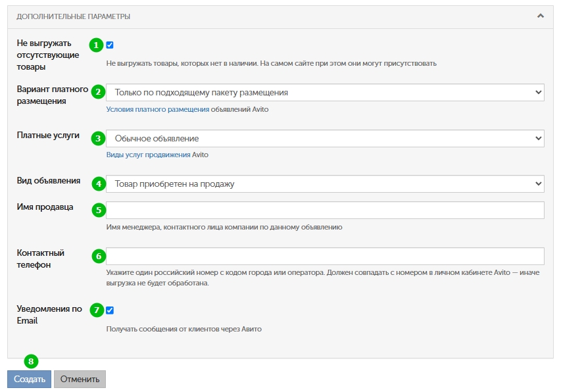This screenshot has width=561, height=392.
Task: Open 'Виды услуг продвижения' link
Action: (148, 155)
